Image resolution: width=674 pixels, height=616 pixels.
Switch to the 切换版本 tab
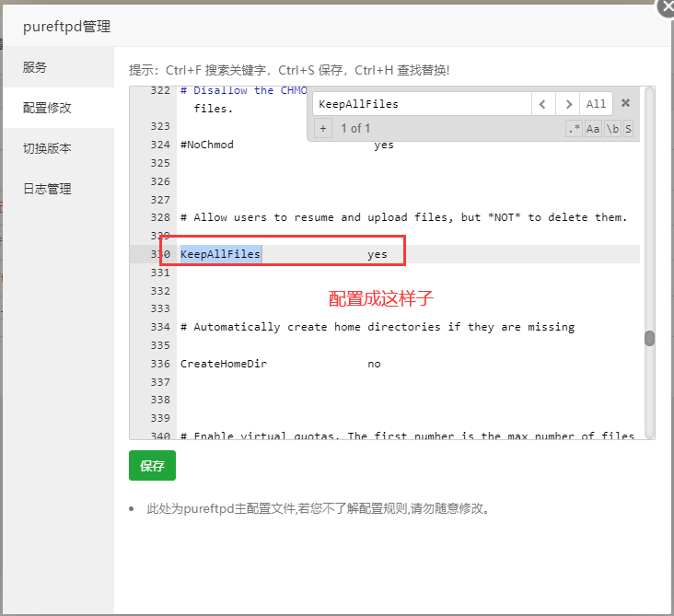click(59, 148)
